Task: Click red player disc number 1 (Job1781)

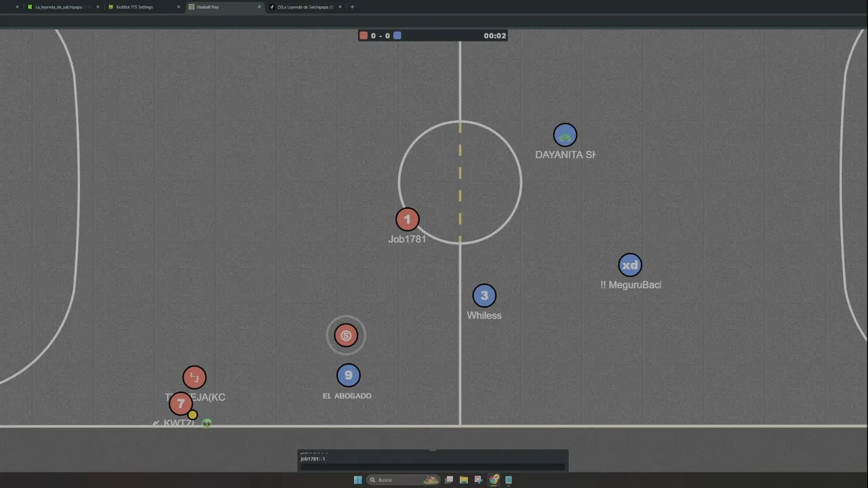Action: click(408, 220)
